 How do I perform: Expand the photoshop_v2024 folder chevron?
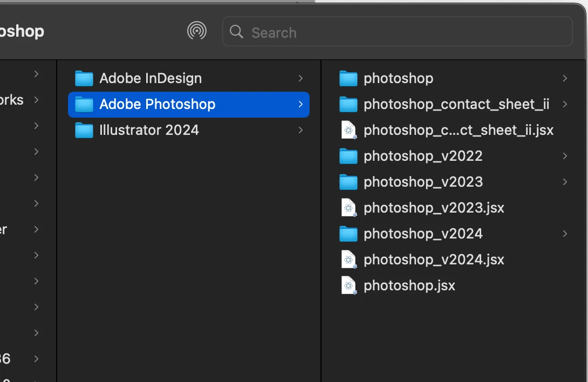pyautogui.click(x=565, y=234)
